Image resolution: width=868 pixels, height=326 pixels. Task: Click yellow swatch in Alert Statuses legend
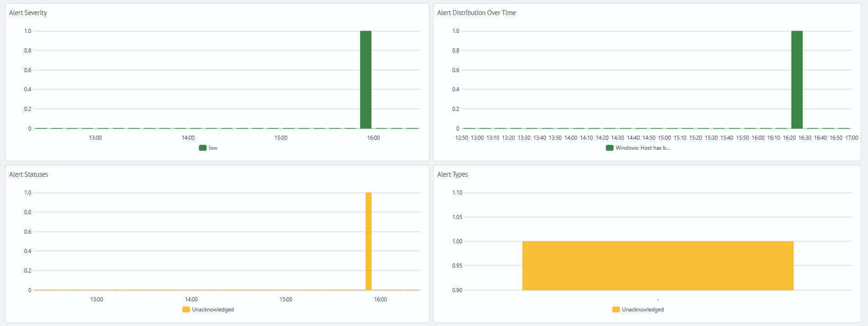click(186, 310)
